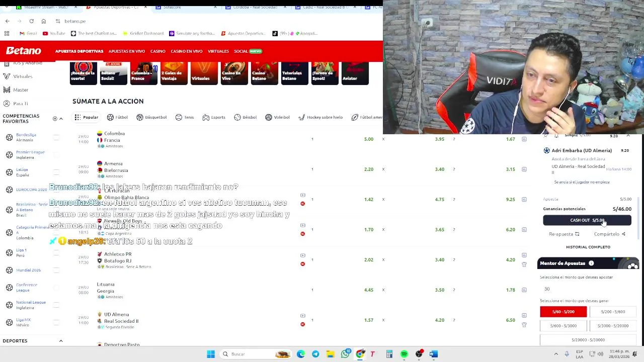Click the Cash Out S/5.00 button
The height and width of the screenshot is (362, 644).
click(587, 220)
